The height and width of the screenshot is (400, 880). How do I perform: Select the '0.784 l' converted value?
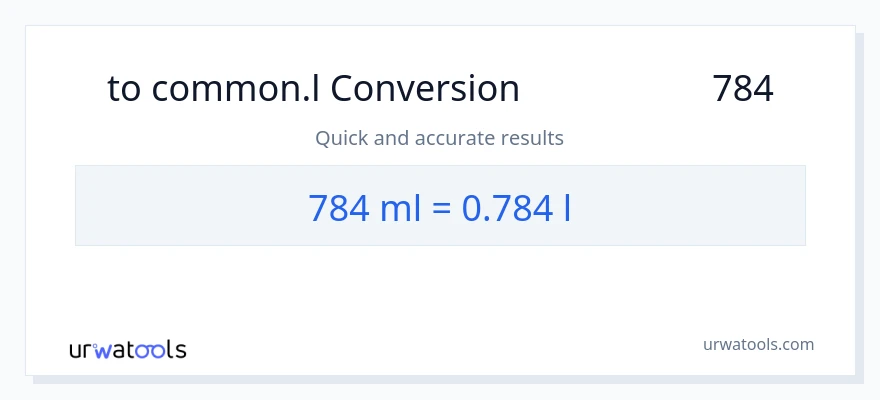[516, 207]
